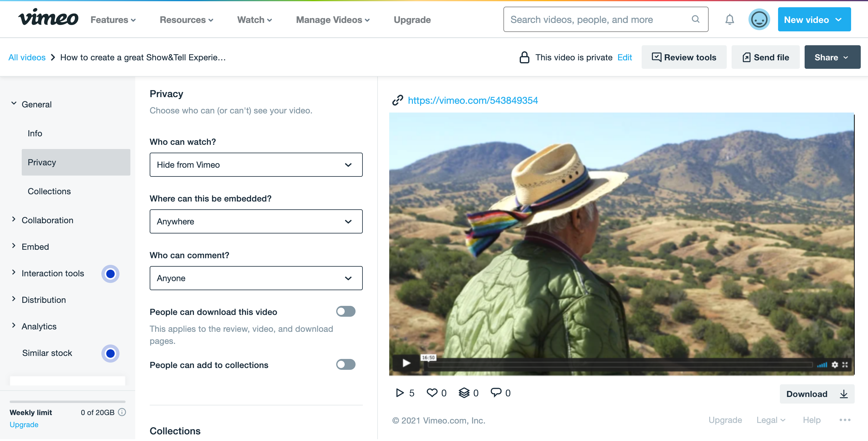Open the embed location dropdown
The width and height of the screenshot is (868, 441).
pyautogui.click(x=256, y=222)
